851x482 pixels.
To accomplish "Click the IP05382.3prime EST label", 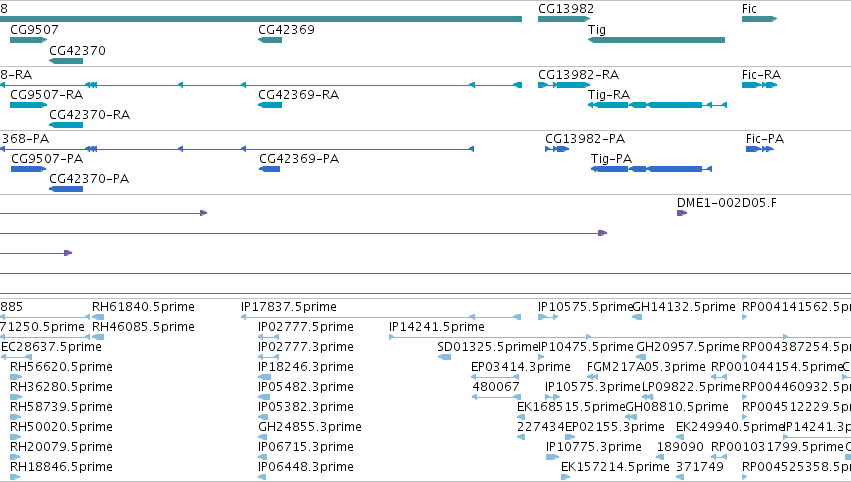I will [306, 407].
